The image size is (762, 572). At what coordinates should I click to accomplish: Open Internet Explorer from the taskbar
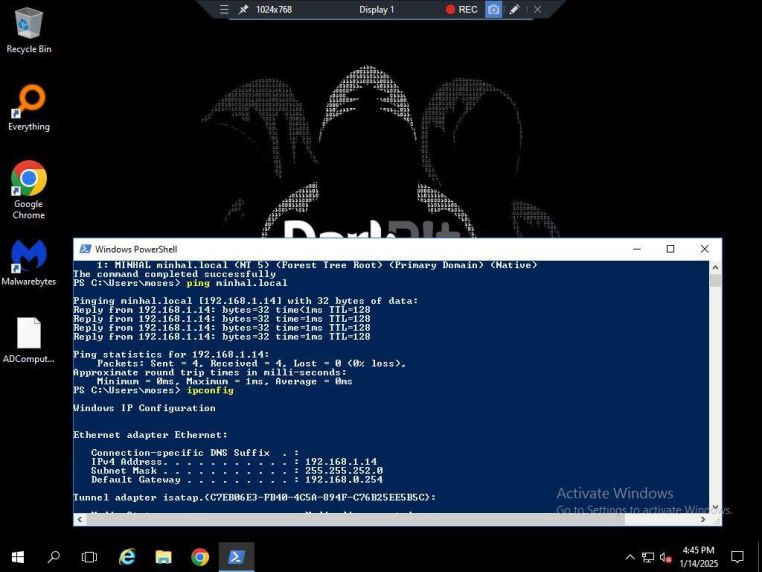[127, 557]
